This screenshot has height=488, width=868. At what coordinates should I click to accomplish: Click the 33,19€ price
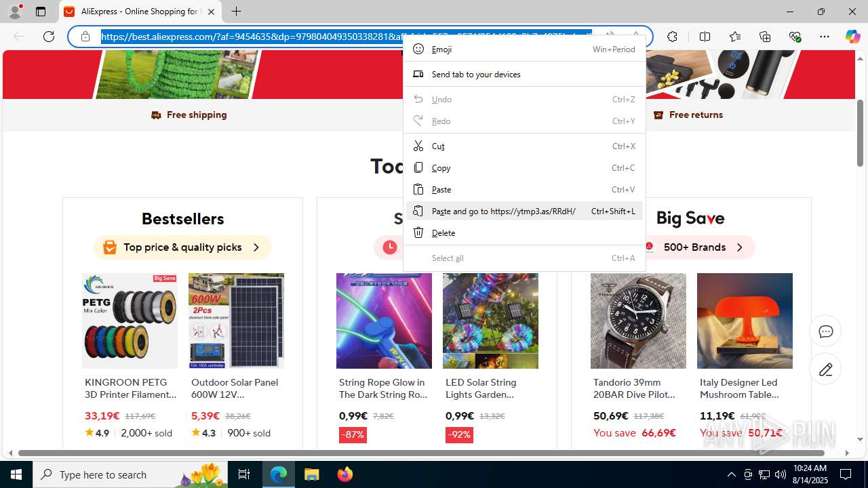coord(102,415)
